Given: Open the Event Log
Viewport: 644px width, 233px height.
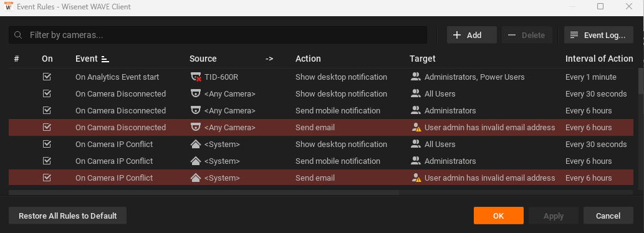Looking at the screenshot, I should pyautogui.click(x=598, y=35).
